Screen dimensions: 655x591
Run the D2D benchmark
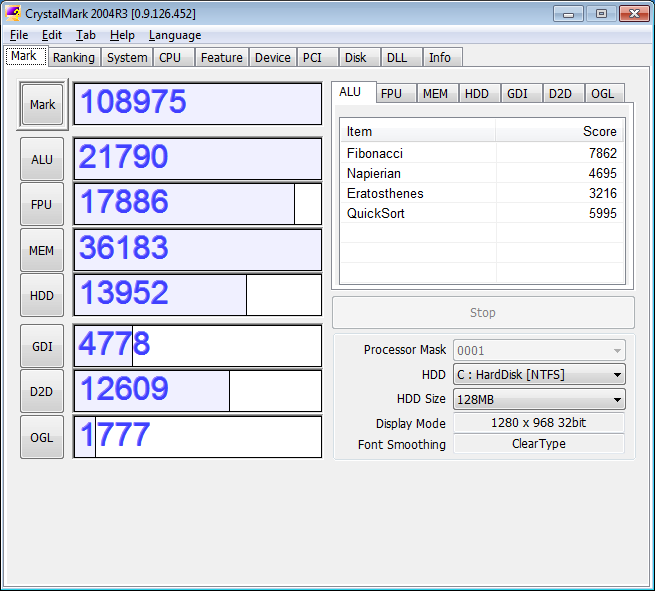pos(42,391)
